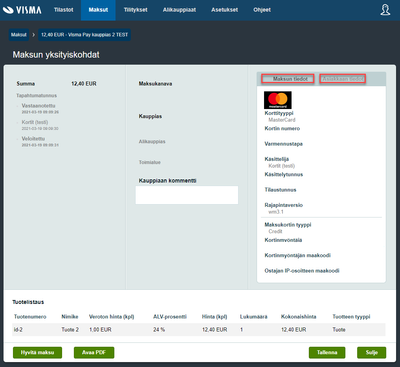Screen dimensions: 400x367
Task: Click the Rajapintaversio wm3.1 value
Action: (x=276, y=212)
